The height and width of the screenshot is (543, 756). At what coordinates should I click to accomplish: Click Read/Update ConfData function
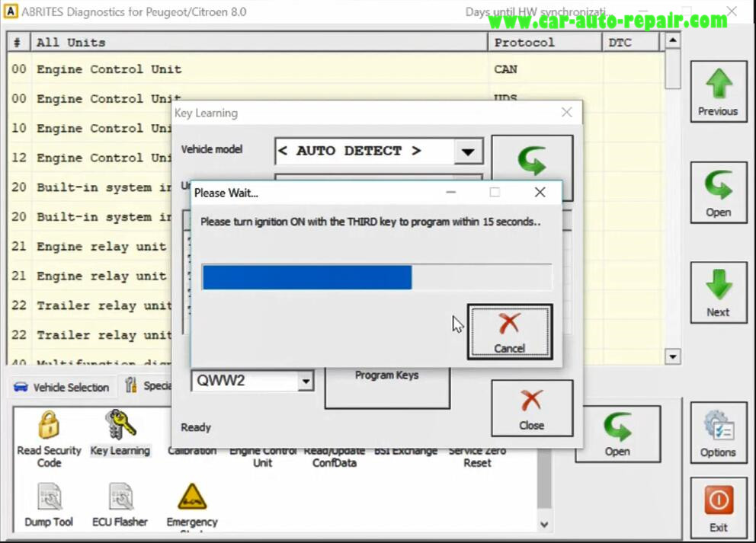point(334,456)
